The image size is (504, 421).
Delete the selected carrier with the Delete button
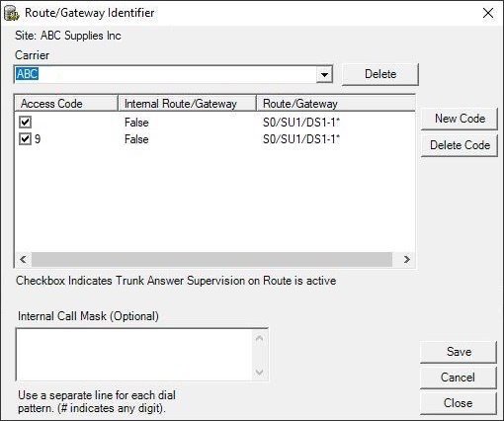[x=380, y=74]
